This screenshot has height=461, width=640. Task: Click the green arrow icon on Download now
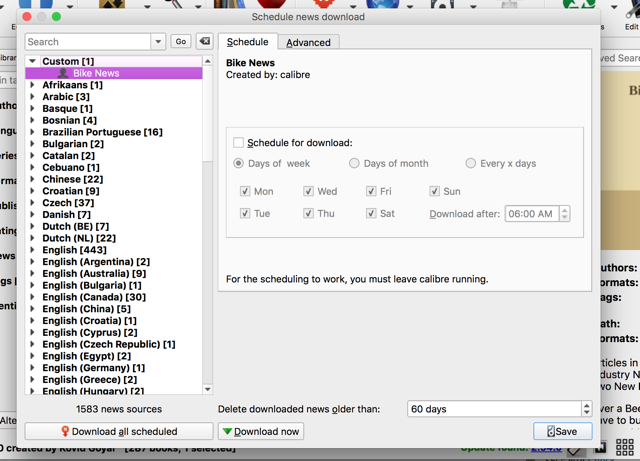pyautogui.click(x=227, y=431)
